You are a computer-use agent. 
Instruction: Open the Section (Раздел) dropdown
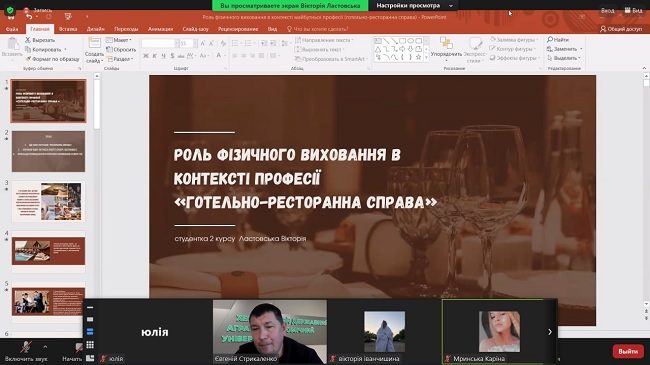[x=120, y=59]
